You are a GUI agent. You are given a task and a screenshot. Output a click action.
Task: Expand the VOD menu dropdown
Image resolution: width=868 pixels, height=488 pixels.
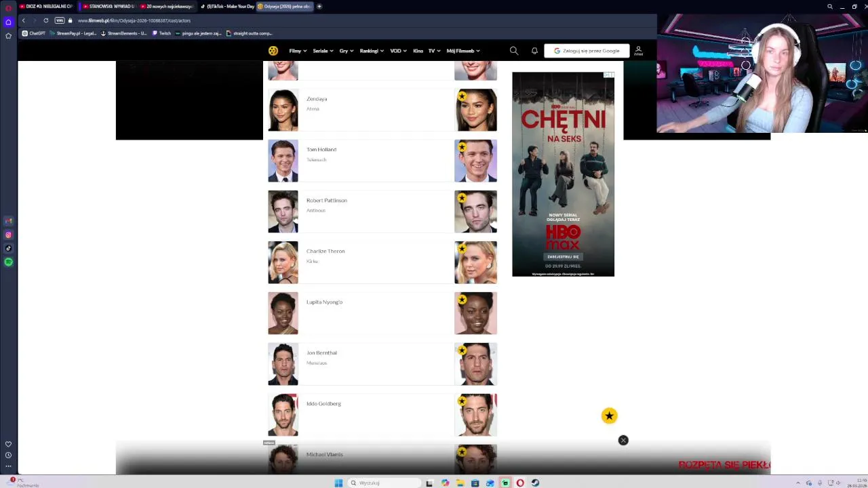[x=398, y=51]
